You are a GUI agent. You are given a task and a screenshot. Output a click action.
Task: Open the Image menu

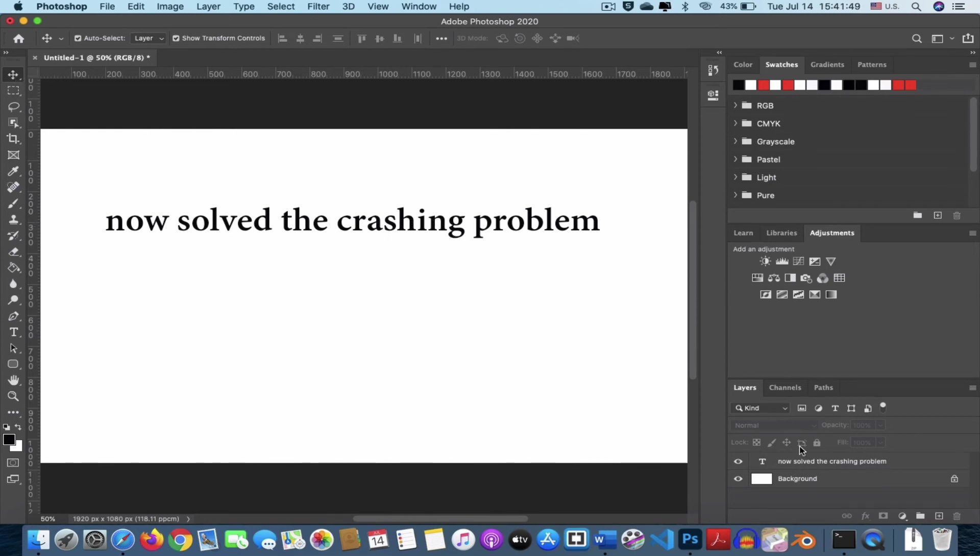(170, 7)
